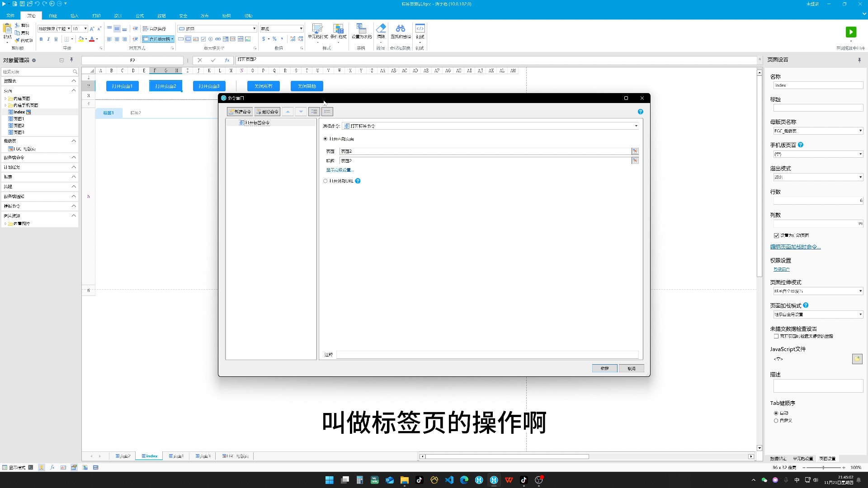This screenshot has width=868, height=488.
Task: Select the 打开外部URL radio button
Action: point(325,181)
